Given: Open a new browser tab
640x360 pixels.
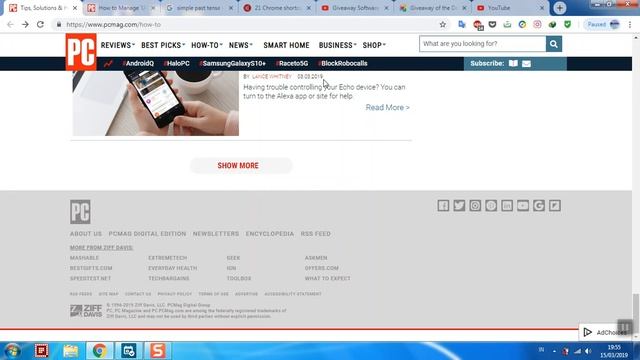Looking at the screenshot, I should 560,8.
